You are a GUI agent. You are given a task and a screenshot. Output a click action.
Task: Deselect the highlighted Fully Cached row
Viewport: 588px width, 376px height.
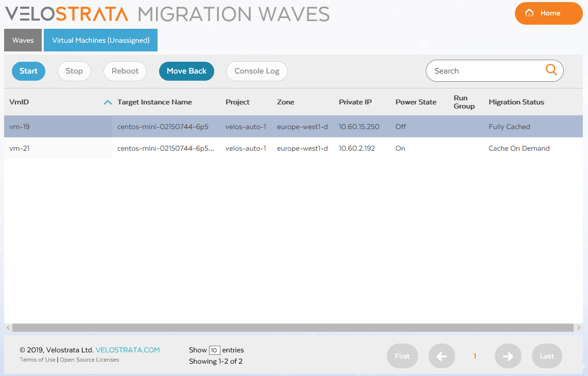tap(509, 126)
